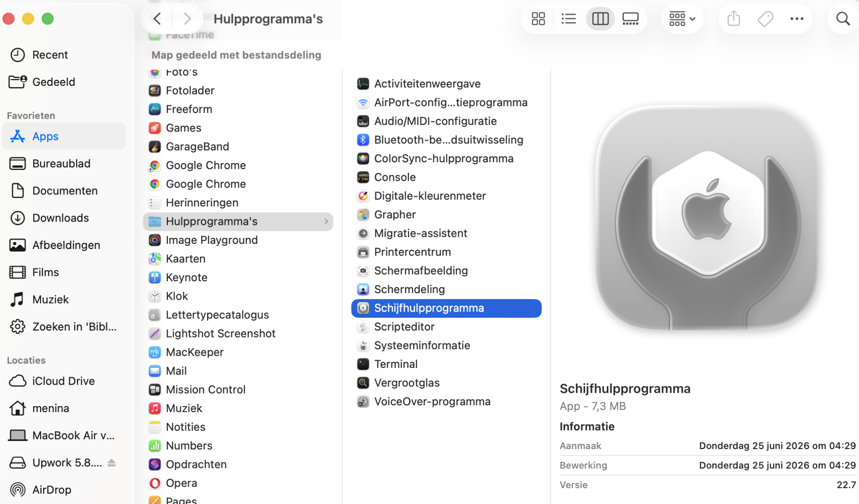Open Afbeeldingen in the sidebar
859x504 pixels.
64,245
